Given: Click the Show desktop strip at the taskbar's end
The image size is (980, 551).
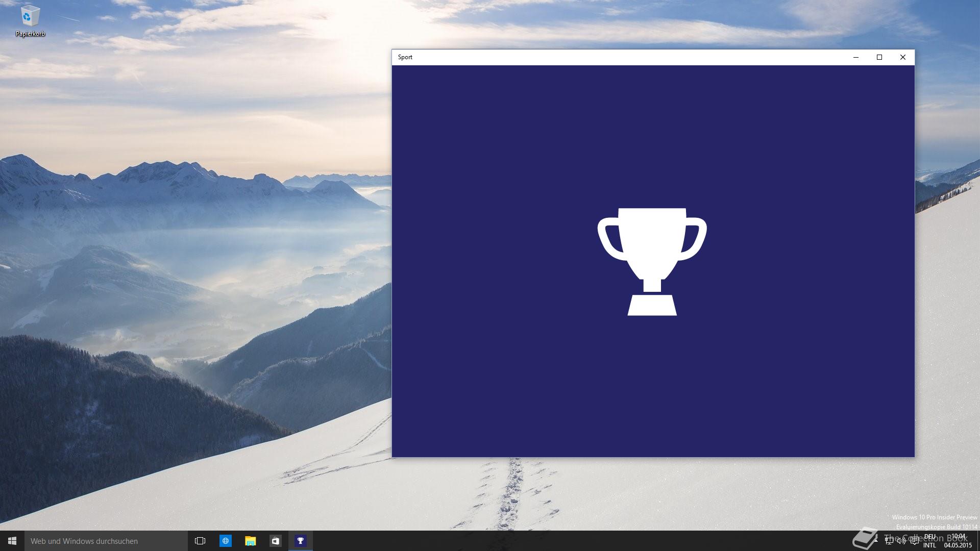Looking at the screenshot, I should point(978,541).
